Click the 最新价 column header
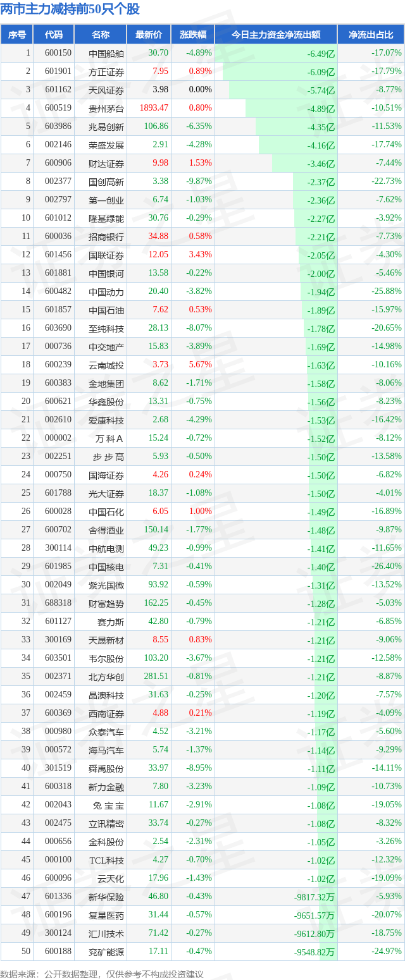Viewport: 405px width, 980px height. click(149, 35)
